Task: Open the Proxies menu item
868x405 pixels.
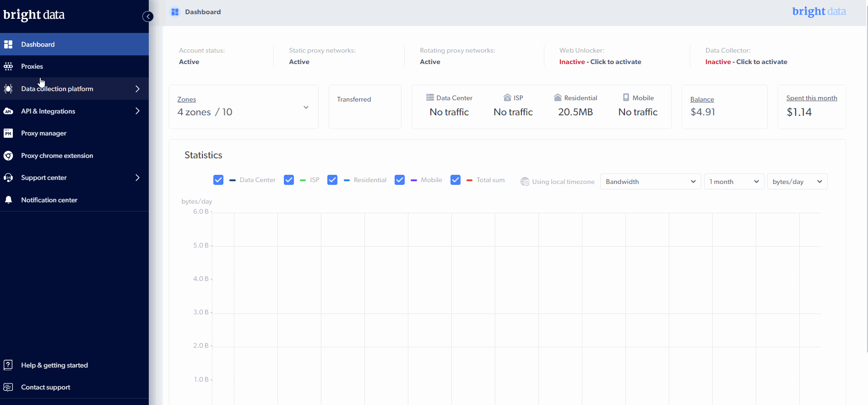Action: 74,66
